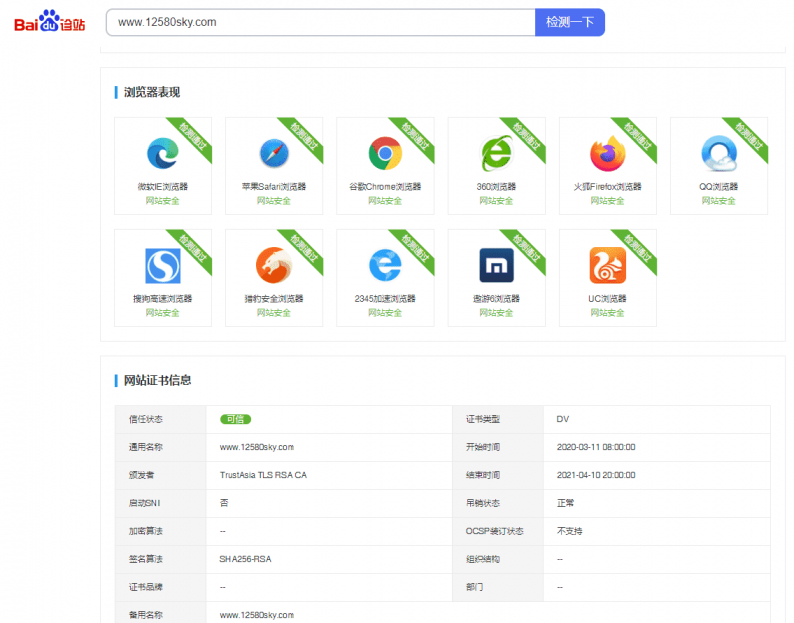Click the 检测通过 ribbon on Maxthon card
The image size is (794, 623).
coord(526,248)
